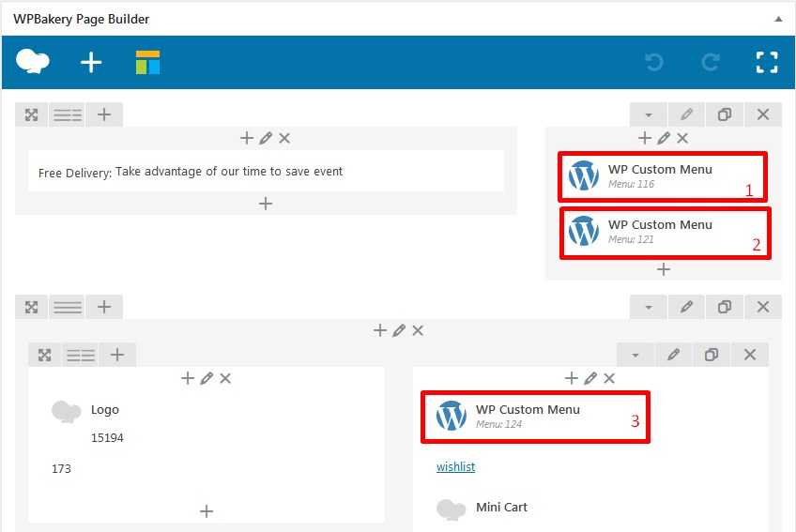Collapse the WPBakery Page Builder metabox
The image size is (796, 532).
point(778,20)
